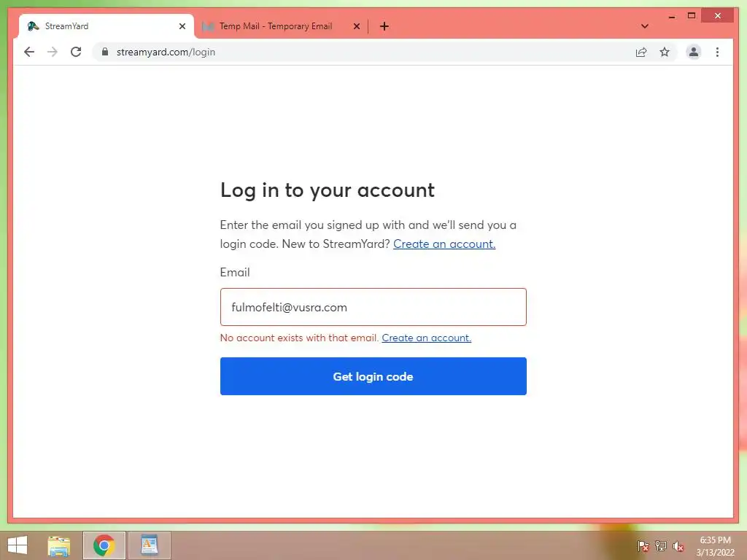Click the network tray icon
Viewport: 747px width, 560px height.
coord(660,546)
